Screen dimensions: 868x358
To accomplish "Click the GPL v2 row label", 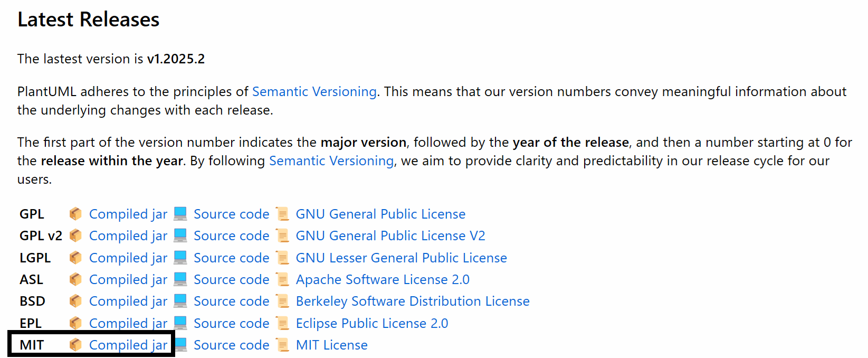I will coord(41,235).
